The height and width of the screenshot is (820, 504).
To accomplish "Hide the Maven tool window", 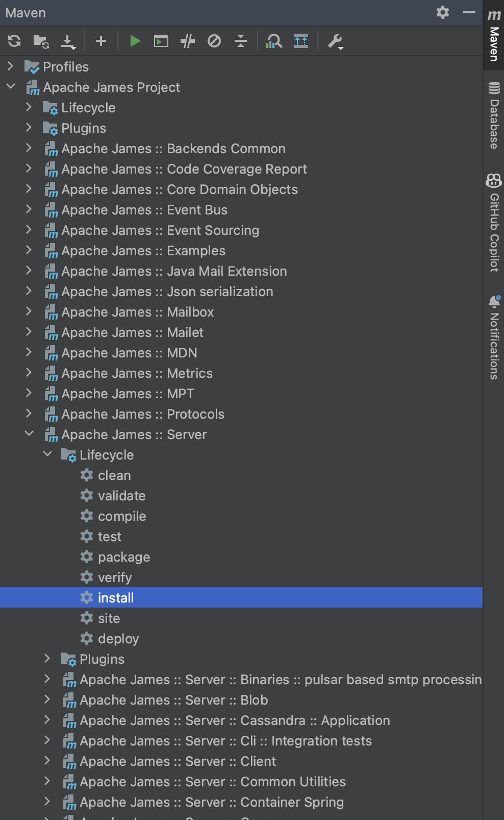I will coord(469,12).
